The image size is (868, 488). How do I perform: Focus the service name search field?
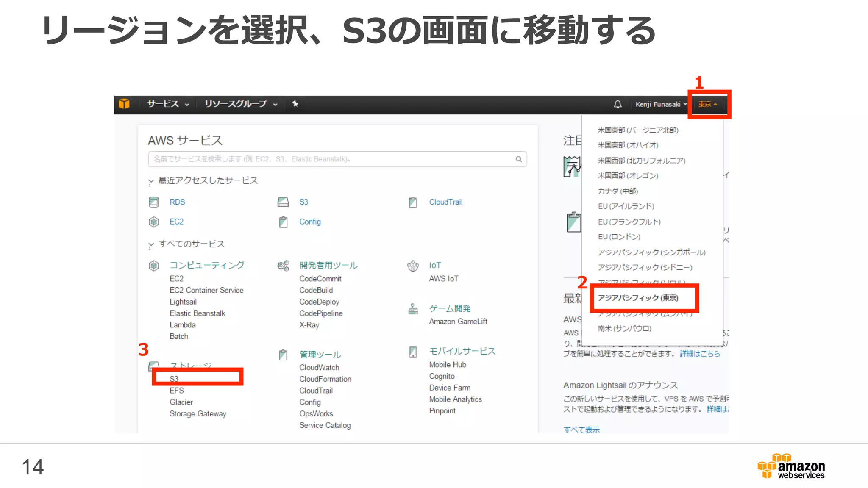[331, 159]
